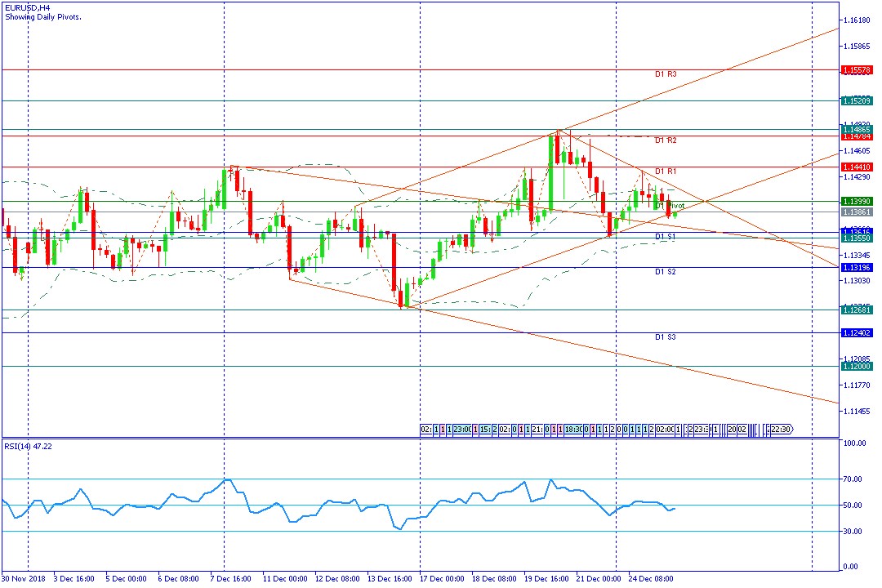Click the grey 1.13861 current price tag
The width and height of the screenshot is (882, 588).
[x=857, y=212]
